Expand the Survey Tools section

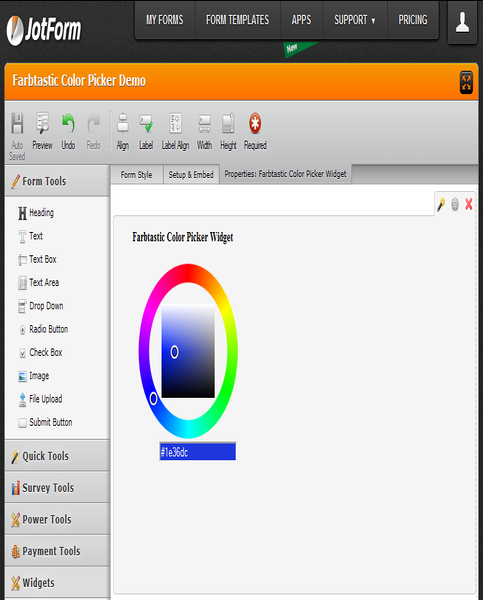pos(57,488)
